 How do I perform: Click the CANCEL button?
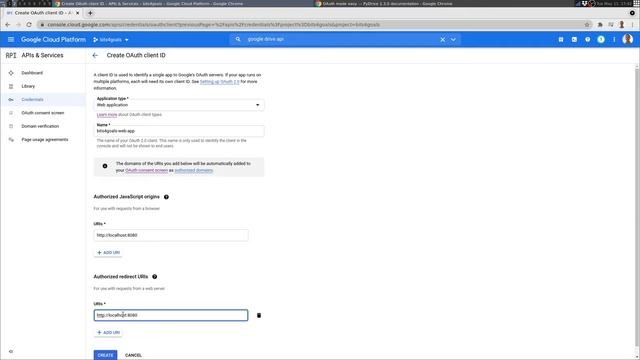[x=133, y=355]
